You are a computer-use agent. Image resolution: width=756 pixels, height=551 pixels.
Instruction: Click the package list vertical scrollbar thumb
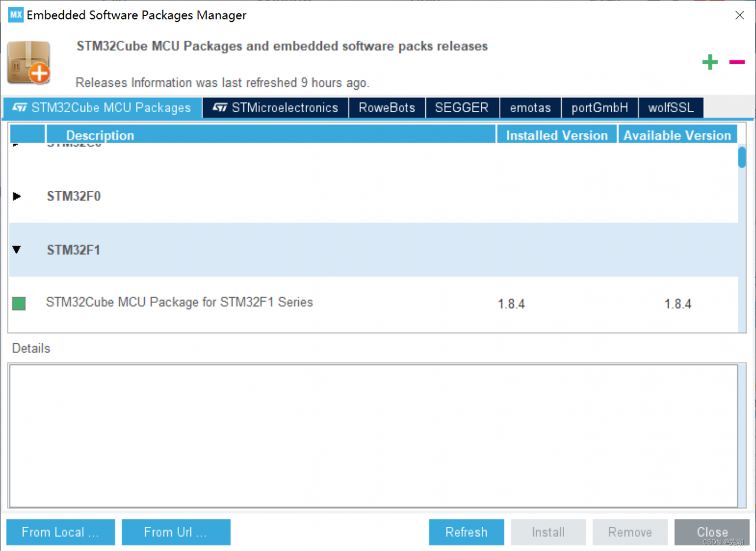pyautogui.click(x=742, y=157)
